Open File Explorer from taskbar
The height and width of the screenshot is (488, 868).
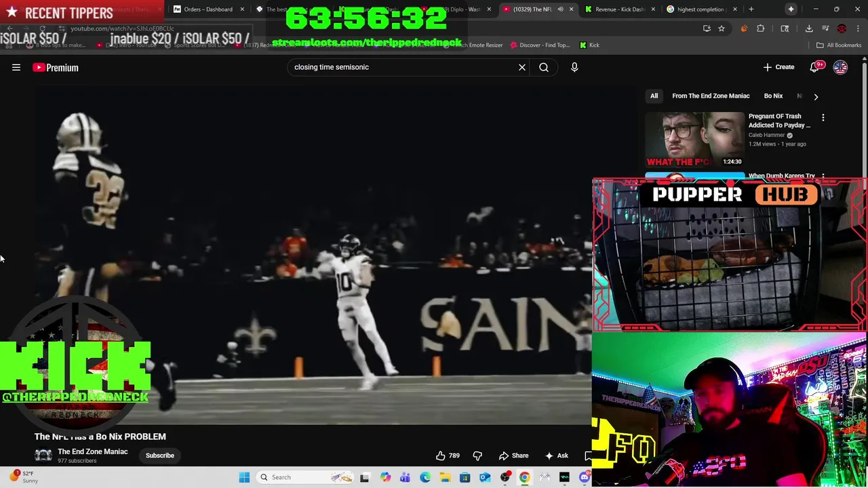tap(445, 477)
